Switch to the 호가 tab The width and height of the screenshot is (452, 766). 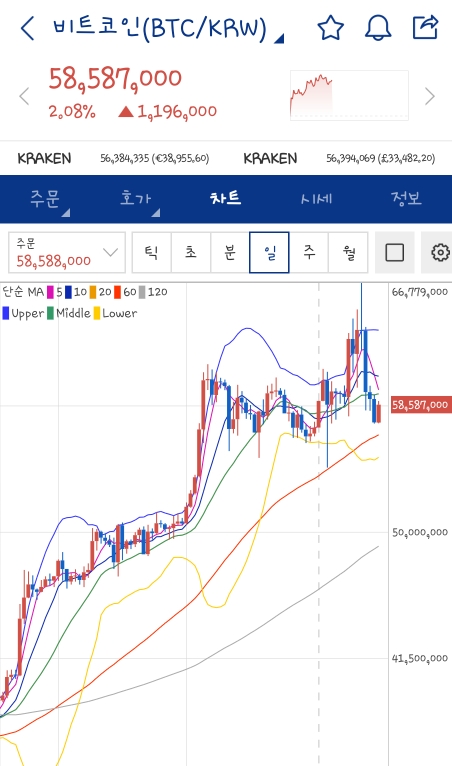coord(135,199)
